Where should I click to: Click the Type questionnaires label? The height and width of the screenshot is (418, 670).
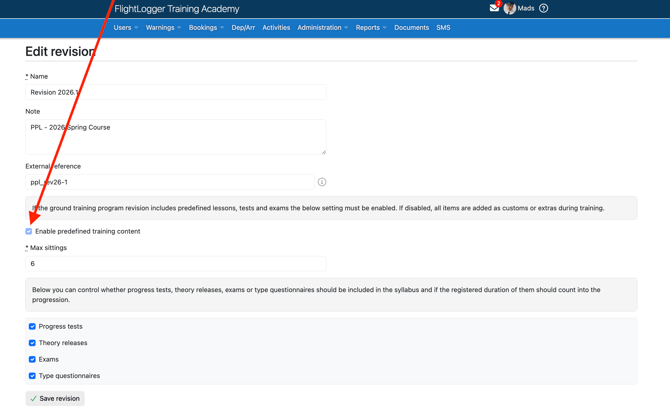(69, 376)
